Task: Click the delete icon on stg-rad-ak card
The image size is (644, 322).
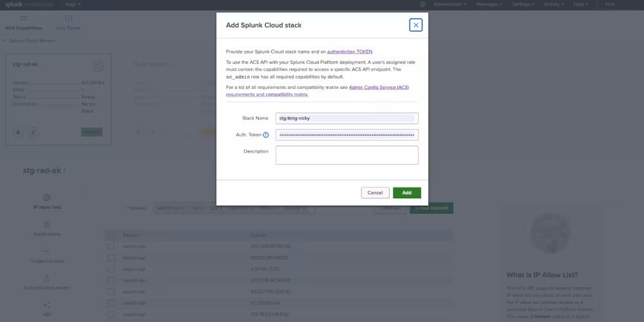Action: (18, 131)
